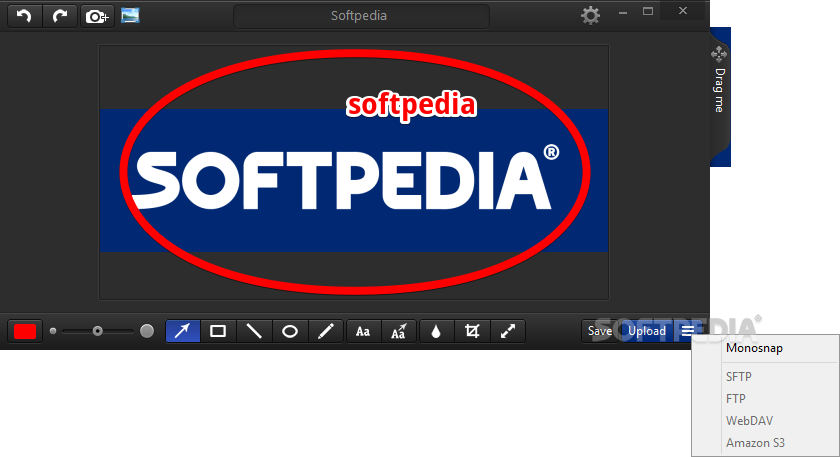Select the Pencil tool
The image size is (840, 457).
point(326,331)
